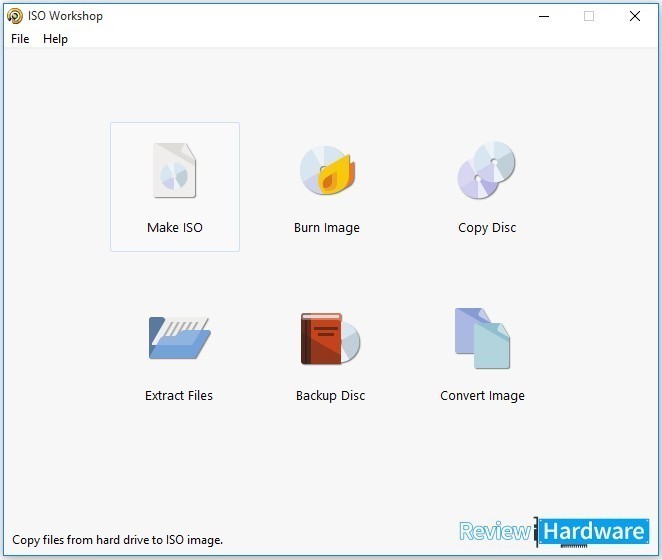Click the Make ISO label
The height and width of the screenshot is (560, 662).
point(175,228)
